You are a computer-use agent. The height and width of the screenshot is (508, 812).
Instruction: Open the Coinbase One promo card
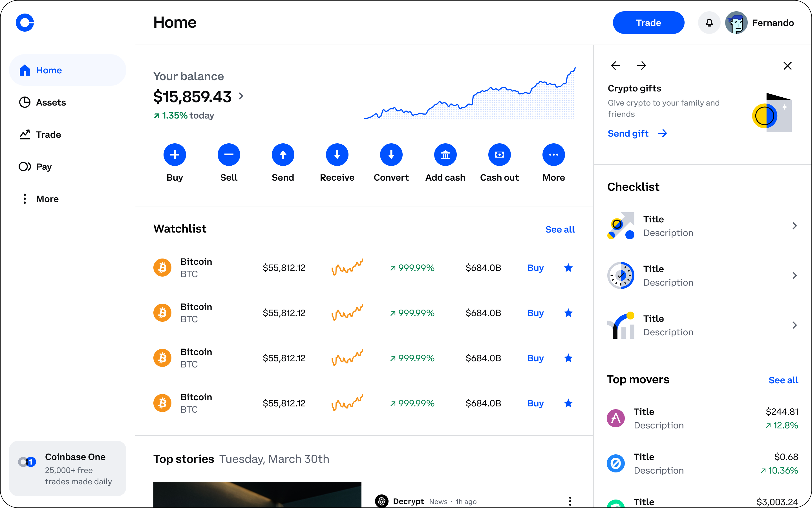pyautogui.click(x=67, y=468)
